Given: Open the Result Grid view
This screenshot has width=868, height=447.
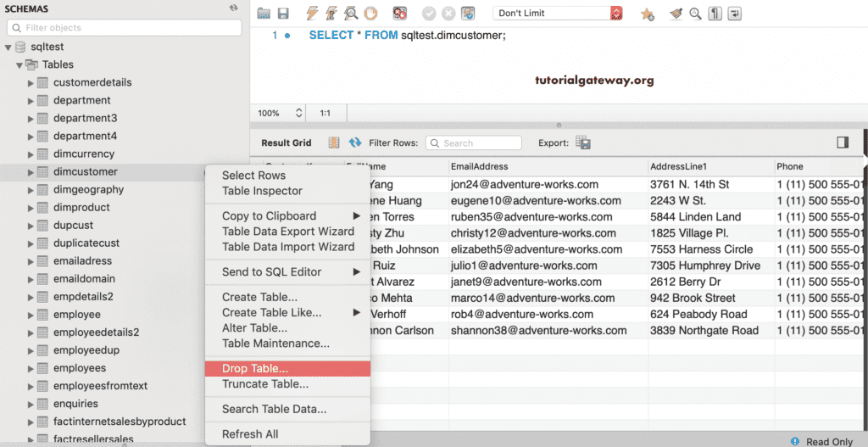Looking at the screenshot, I should coord(287,142).
